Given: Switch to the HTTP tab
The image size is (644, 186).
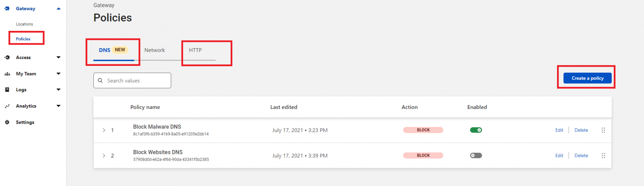Looking at the screenshot, I should click(x=195, y=50).
